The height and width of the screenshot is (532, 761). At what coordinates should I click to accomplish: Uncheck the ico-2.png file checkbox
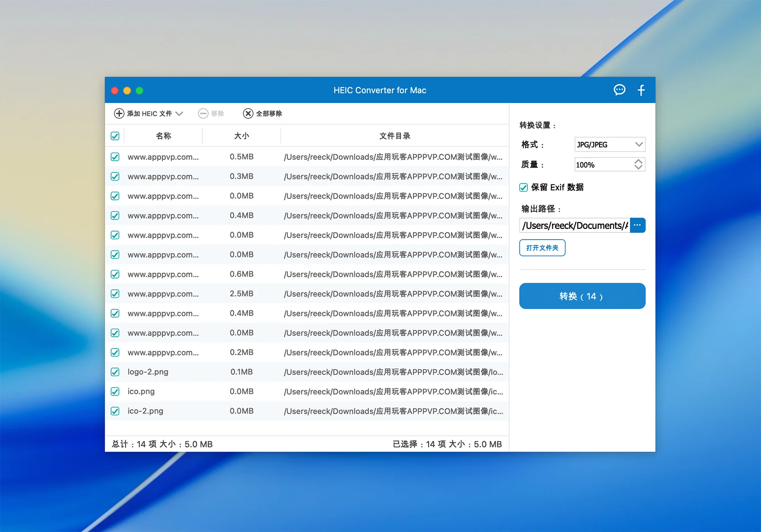coord(115,411)
